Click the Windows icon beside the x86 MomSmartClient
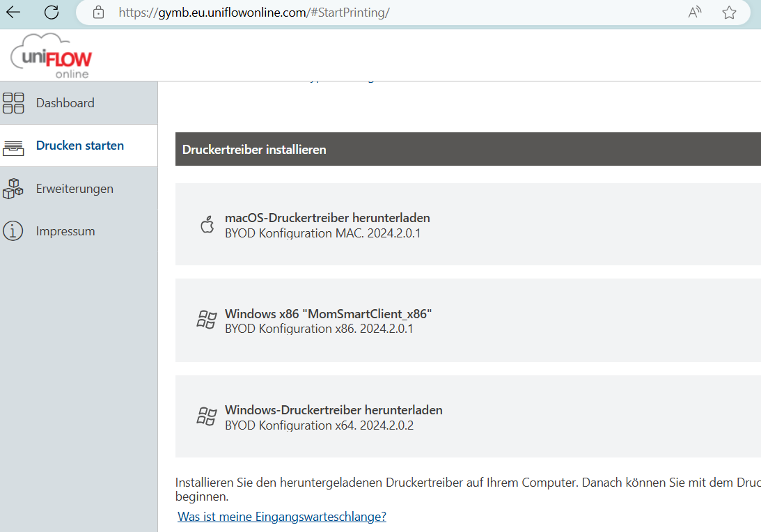Viewport: 761px width, 532px height. coord(207,320)
